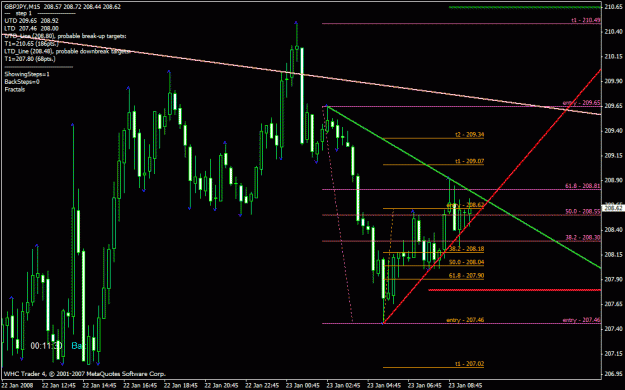Click the 'BackSteps=0' indicator text
This screenshot has width=625, height=390.
(22, 82)
